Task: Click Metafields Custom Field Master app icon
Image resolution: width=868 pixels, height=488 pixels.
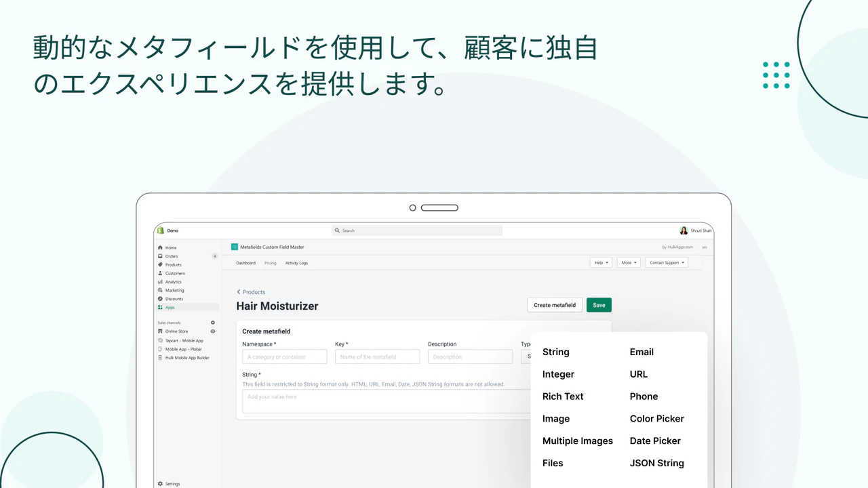Action: [x=235, y=247]
